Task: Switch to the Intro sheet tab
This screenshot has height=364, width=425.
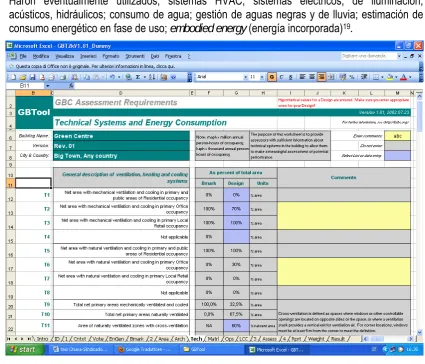Action: click(42, 339)
